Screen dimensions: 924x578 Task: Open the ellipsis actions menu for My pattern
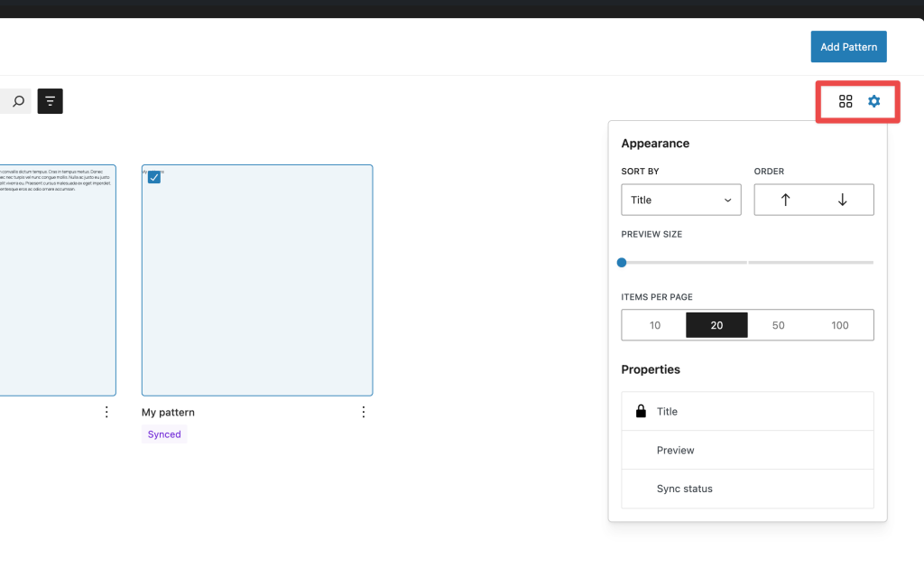pyautogui.click(x=364, y=411)
